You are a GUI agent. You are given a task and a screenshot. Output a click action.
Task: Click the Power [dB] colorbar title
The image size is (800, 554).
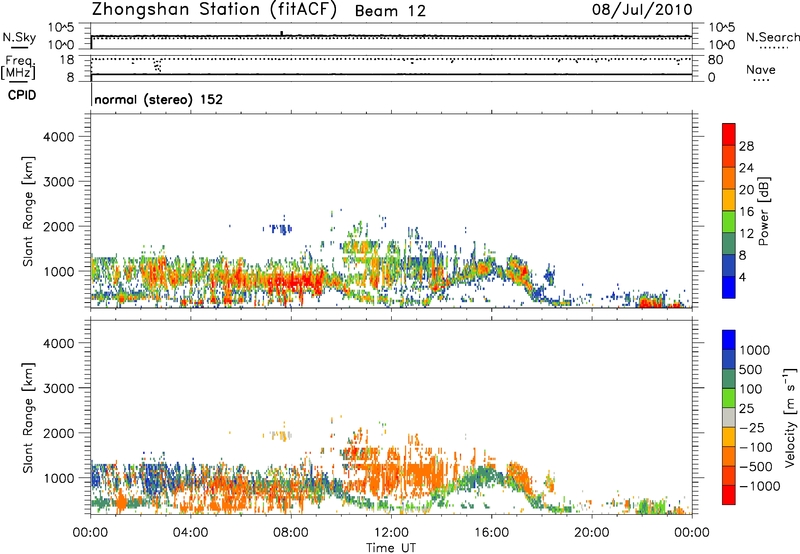point(763,211)
